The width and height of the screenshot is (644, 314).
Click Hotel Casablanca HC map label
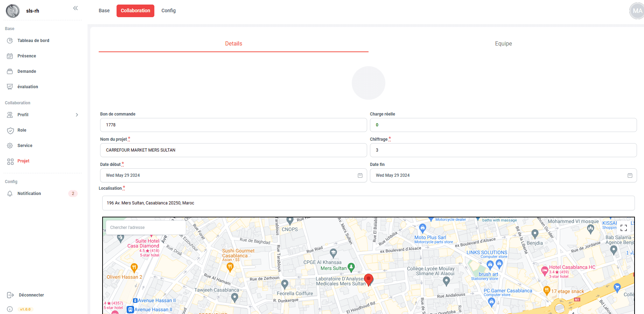coord(572,267)
